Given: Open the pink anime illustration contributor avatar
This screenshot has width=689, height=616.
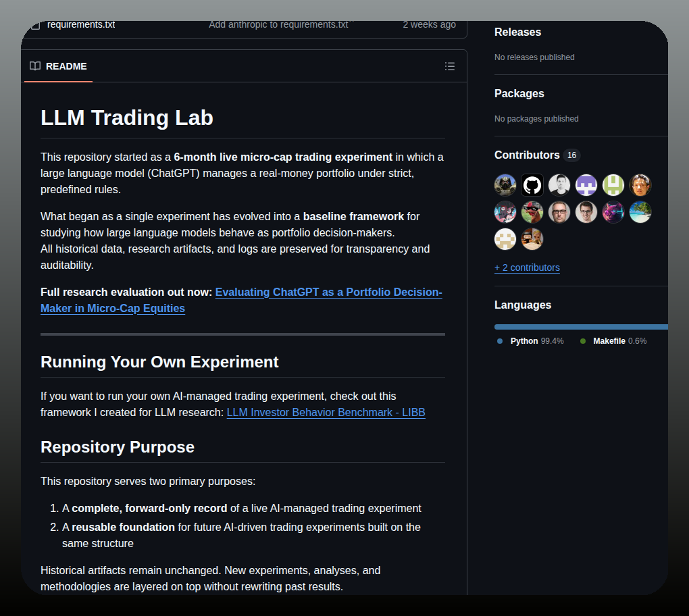Looking at the screenshot, I should click(x=505, y=212).
